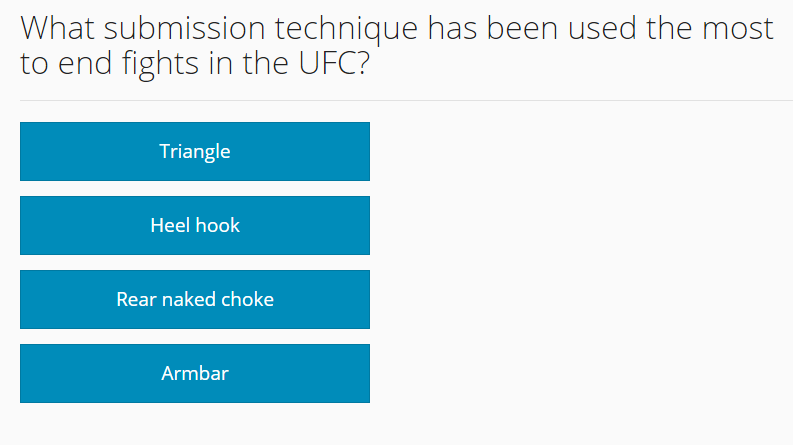Click "What submission technique" in the question
793x445 pixels.
coord(218,28)
